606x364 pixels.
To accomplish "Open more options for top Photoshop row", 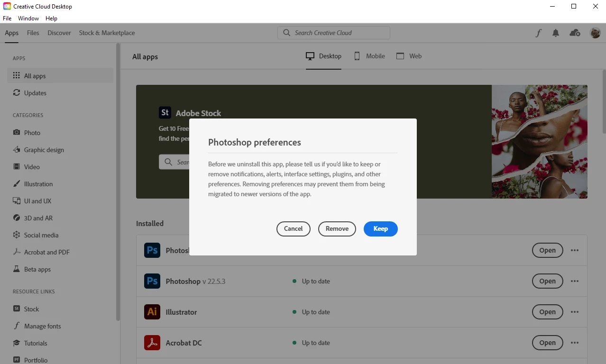I will click(575, 250).
